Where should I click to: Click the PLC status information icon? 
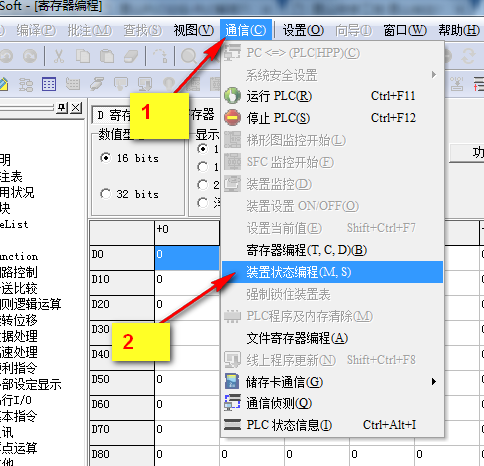tap(232, 425)
